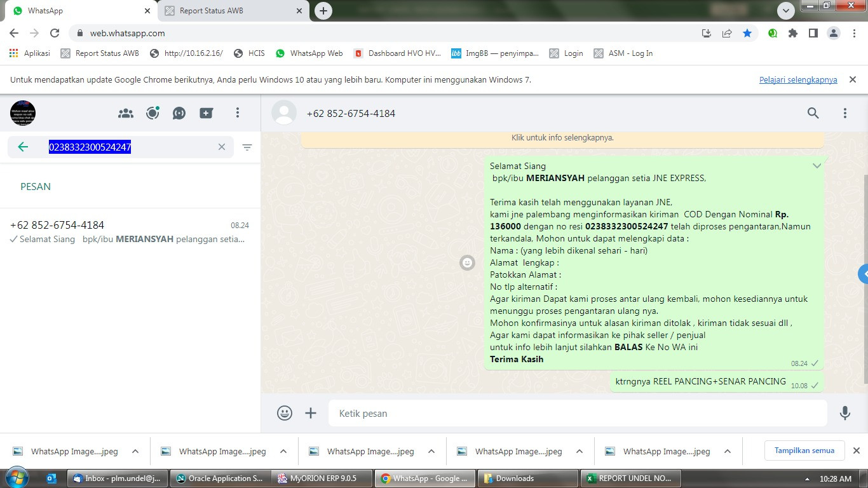Share this page icon in address bar
This screenshot has width=868, height=488.
point(727,33)
